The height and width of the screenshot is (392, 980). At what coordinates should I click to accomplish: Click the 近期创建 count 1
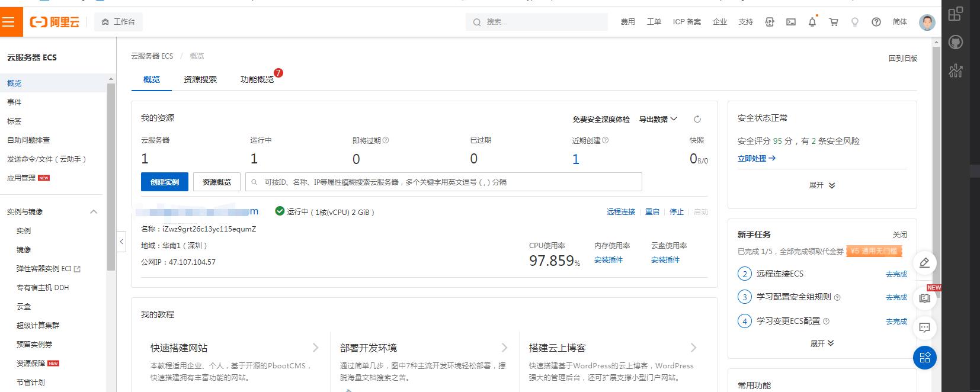tap(575, 159)
